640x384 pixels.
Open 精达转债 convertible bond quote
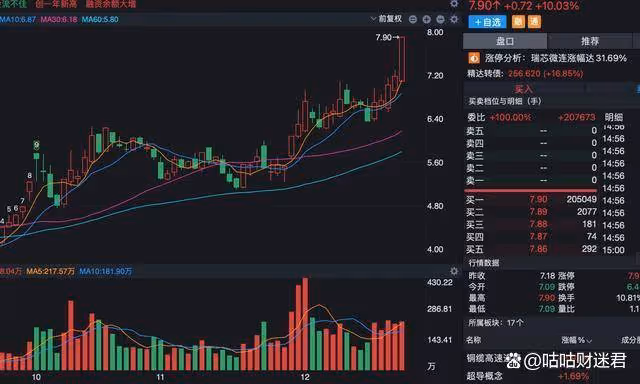pos(525,74)
